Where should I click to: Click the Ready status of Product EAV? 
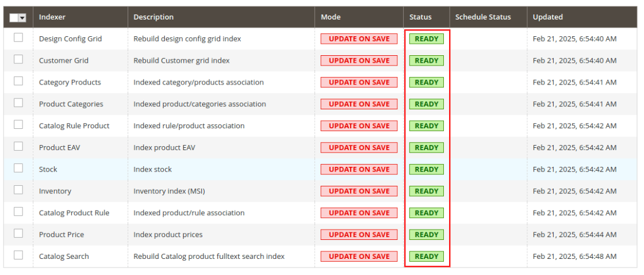coord(426,148)
